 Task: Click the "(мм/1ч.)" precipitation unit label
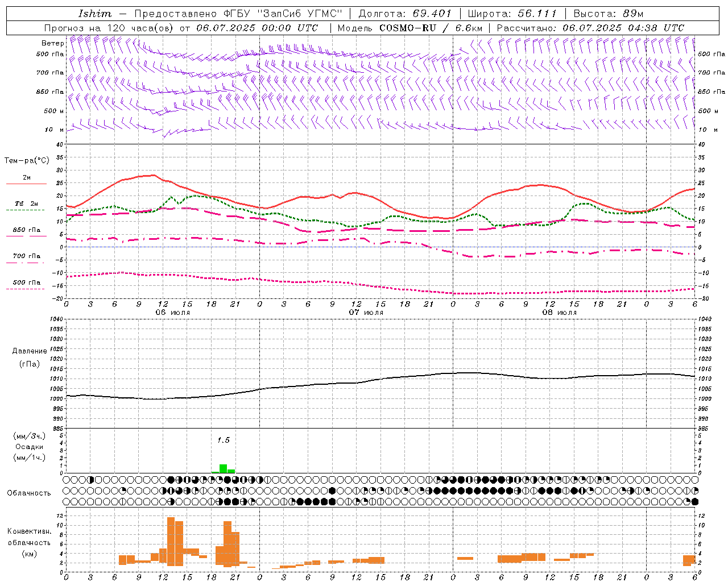pos(29,458)
